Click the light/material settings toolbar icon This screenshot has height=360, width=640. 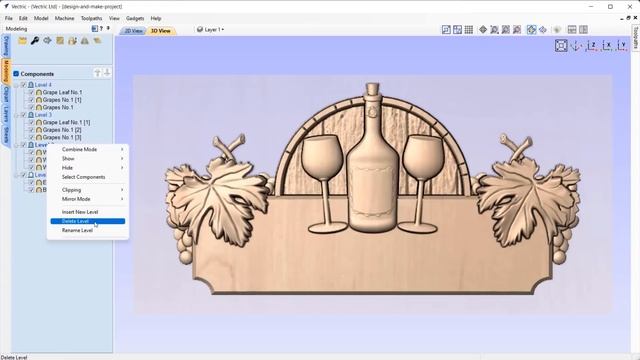tap(557, 29)
